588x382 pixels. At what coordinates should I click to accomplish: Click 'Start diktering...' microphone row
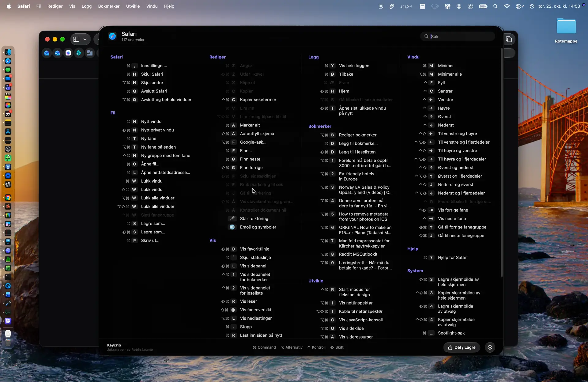click(250, 219)
